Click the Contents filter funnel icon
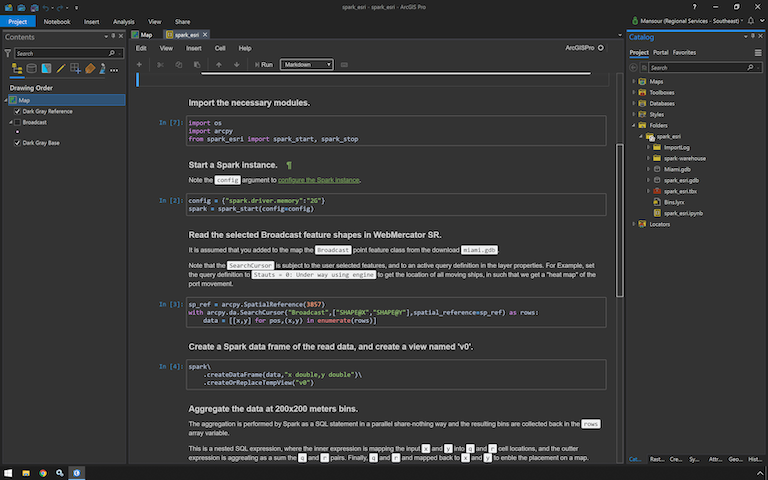Screen dimensions: 768x480 point(7,53)
